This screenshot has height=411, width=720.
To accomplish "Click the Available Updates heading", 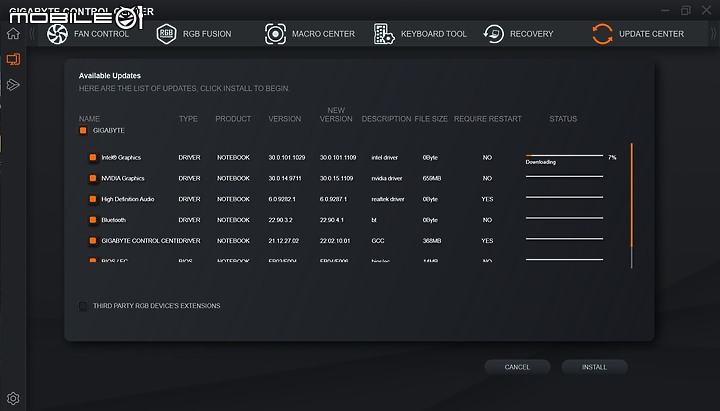I will 110,76.
